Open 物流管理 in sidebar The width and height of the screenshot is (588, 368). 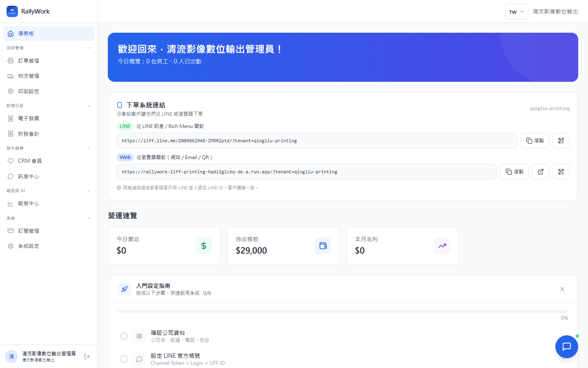[x=49, y=76]
